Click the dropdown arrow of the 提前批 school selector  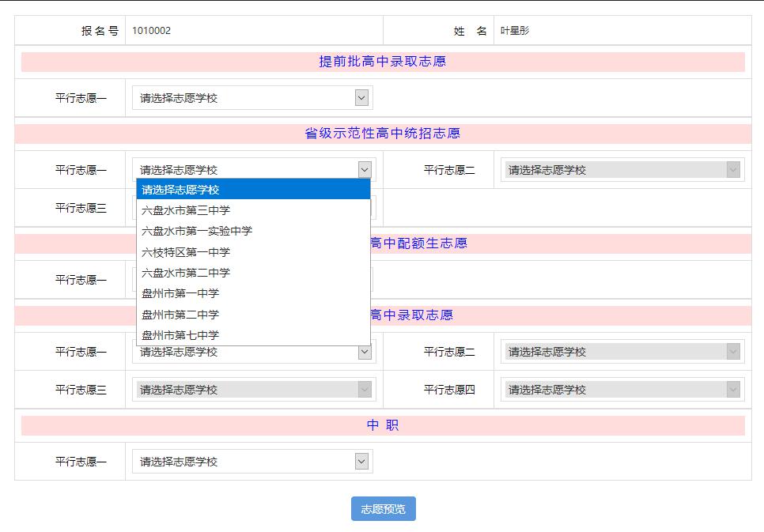point(361,96)
